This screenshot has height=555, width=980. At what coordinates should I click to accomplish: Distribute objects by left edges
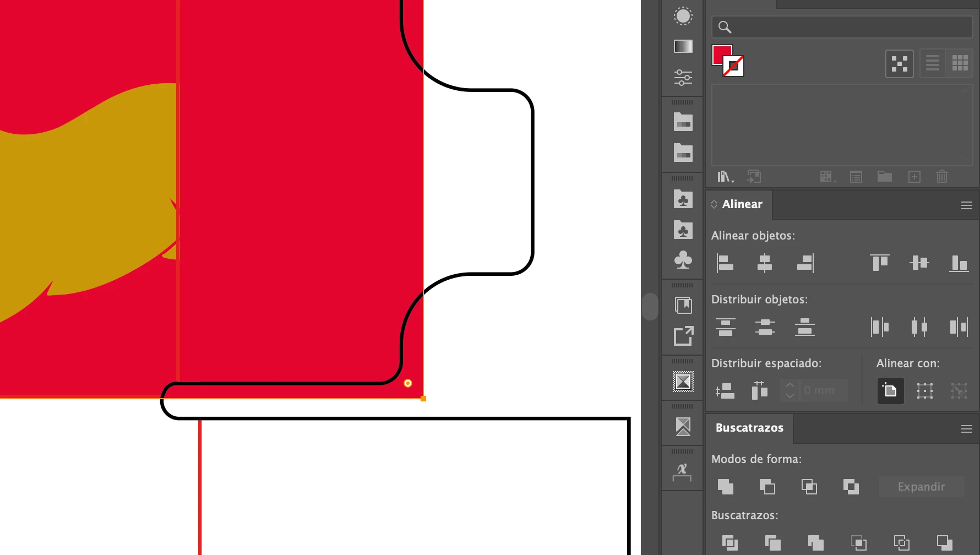click(x=880, y=327)
